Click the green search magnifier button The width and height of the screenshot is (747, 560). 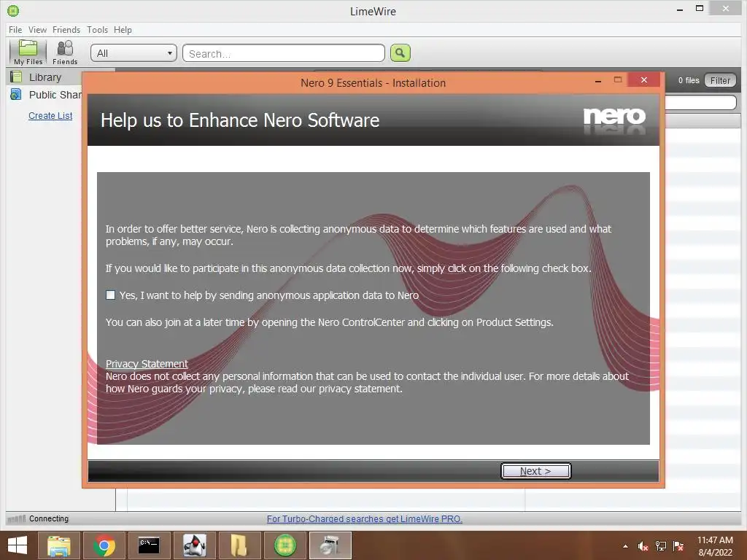tap(400, 52)
